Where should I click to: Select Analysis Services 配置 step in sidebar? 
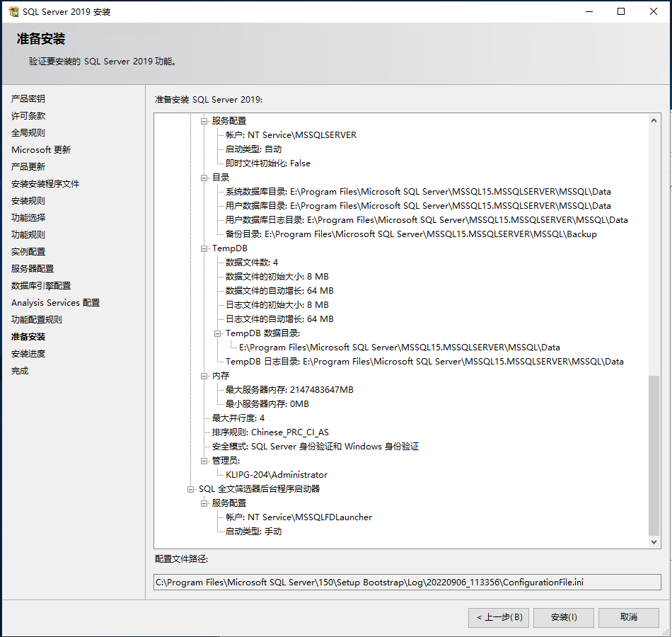(56, 303)
